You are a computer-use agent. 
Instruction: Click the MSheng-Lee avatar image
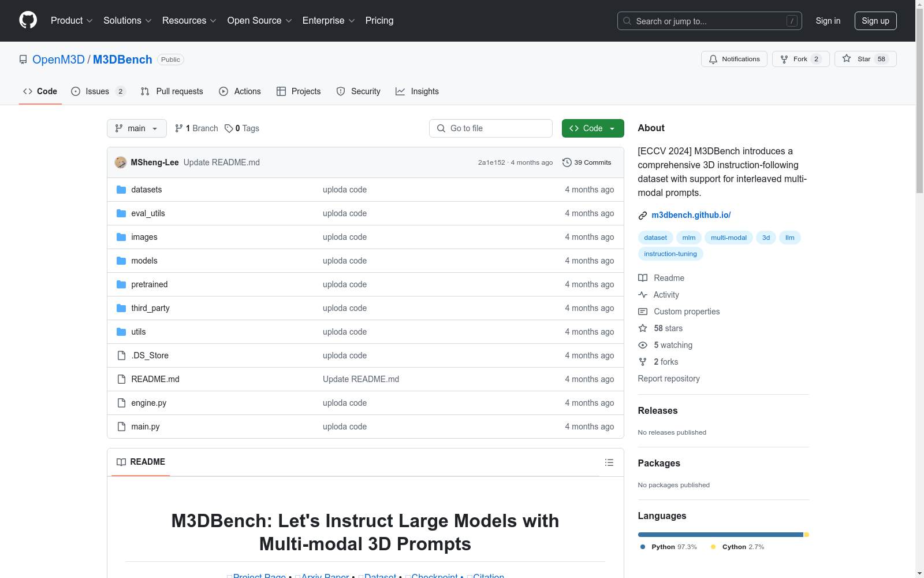(121, 162)
